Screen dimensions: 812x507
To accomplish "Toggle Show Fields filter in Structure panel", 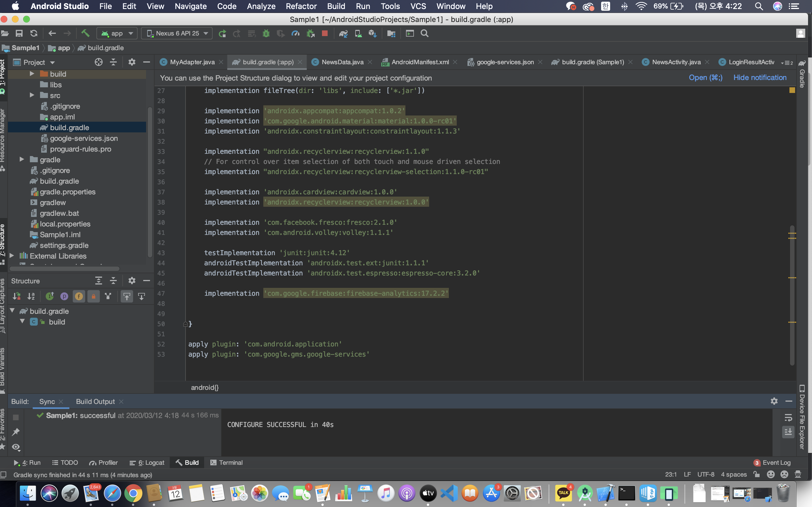I will pyautogui.click(x=79, y=296).
